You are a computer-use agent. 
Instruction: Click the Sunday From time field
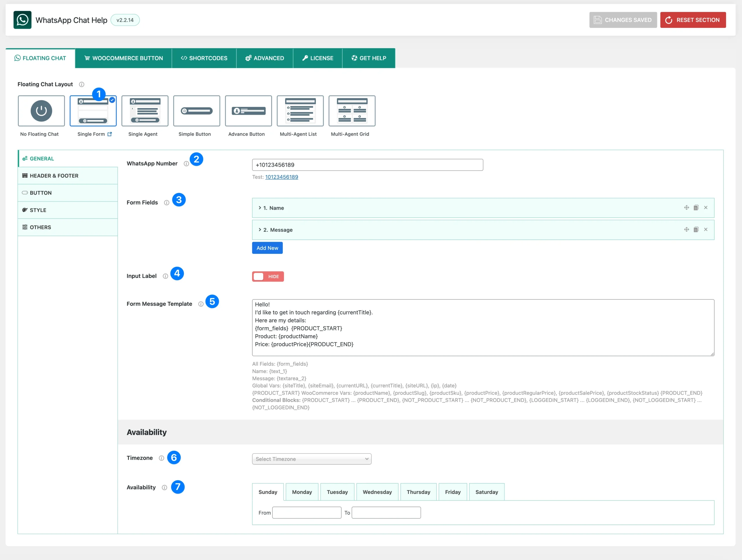point(307,512)
